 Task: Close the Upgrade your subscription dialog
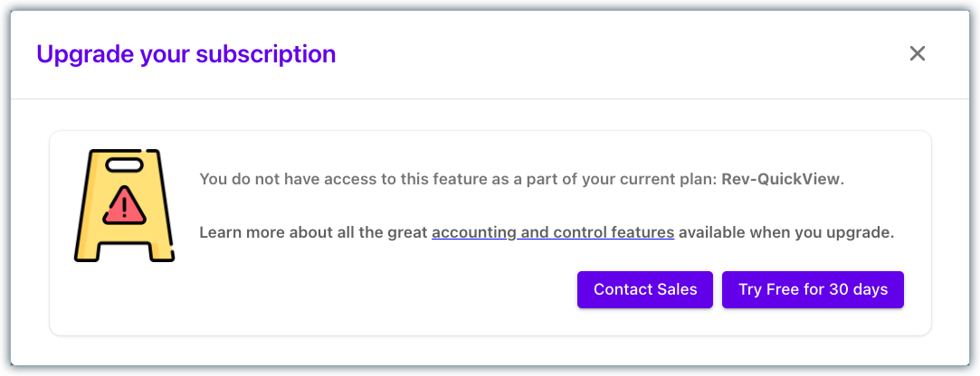917,53
